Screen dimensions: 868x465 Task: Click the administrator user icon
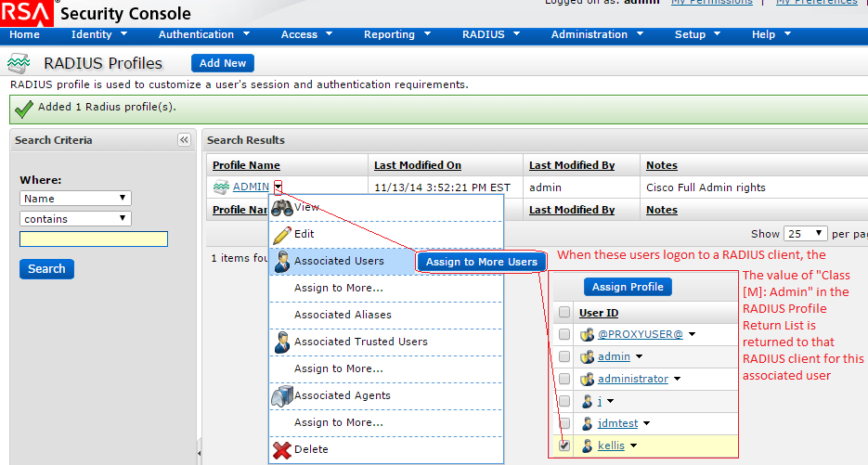click(x=588, y=380)
